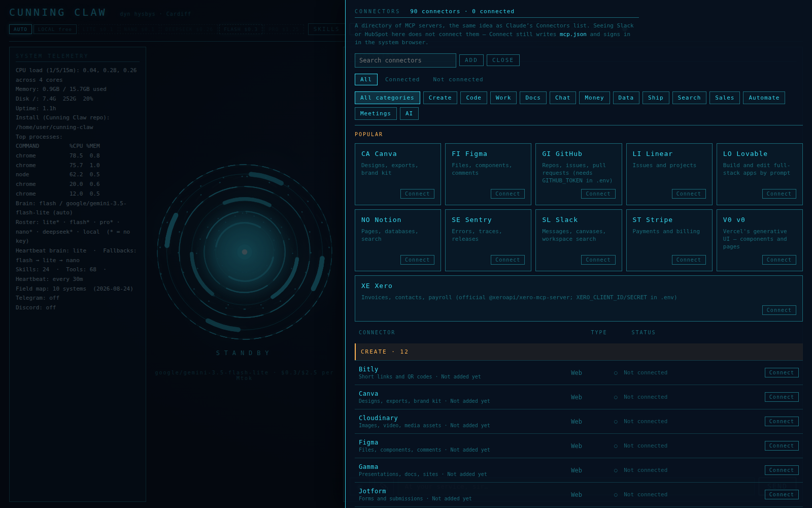This screenshot has width=812, height=508.
Task: Connect Cloudinary in the Create list
Action: coord(782,422)
